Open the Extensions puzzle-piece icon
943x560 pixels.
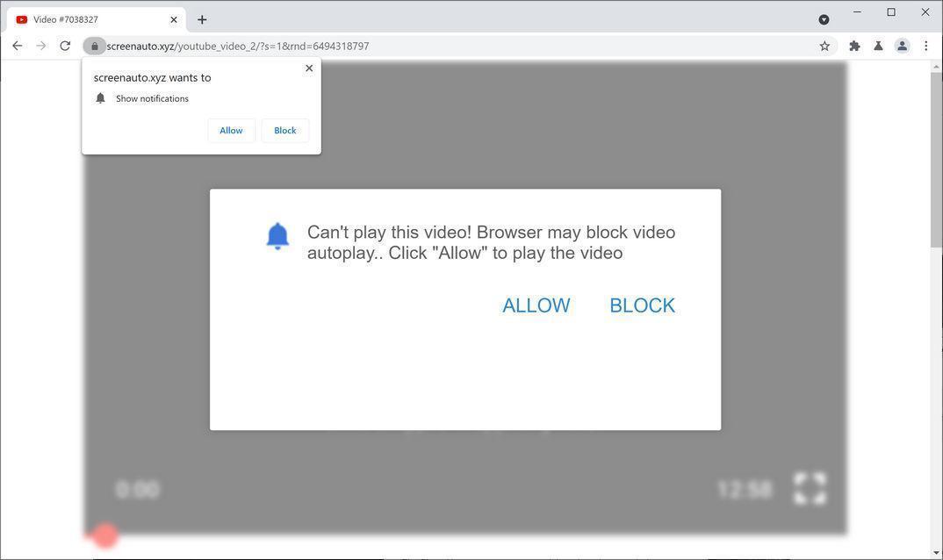click(853, 46)
